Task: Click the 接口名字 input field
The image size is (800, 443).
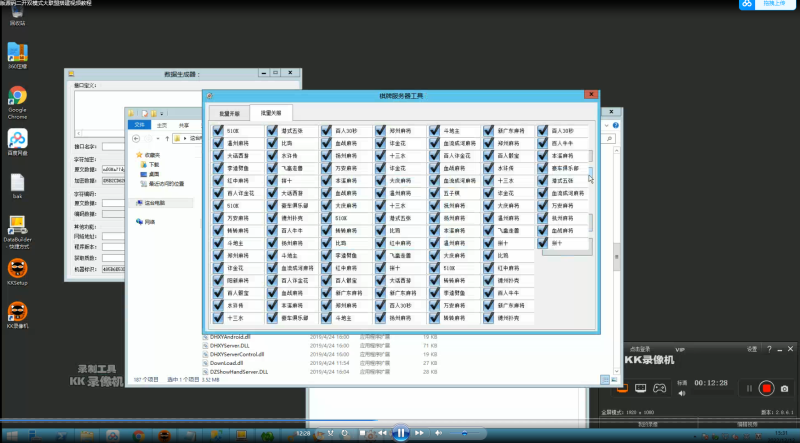Action: click(113, 146)
